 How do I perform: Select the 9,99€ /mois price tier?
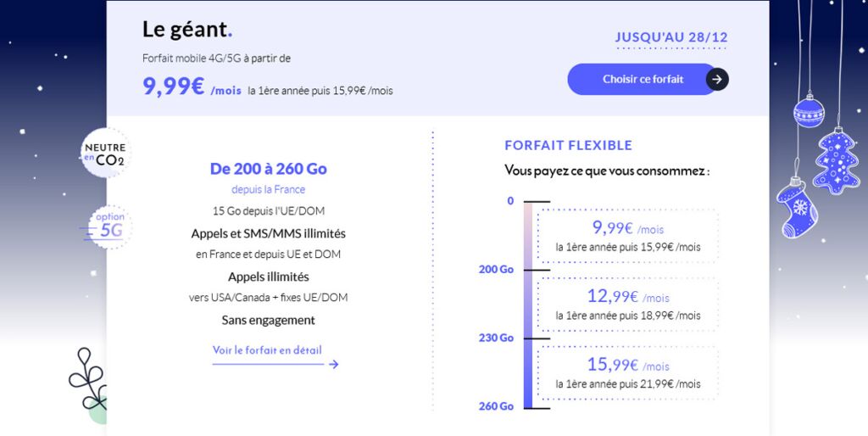[x=628, y=236]
